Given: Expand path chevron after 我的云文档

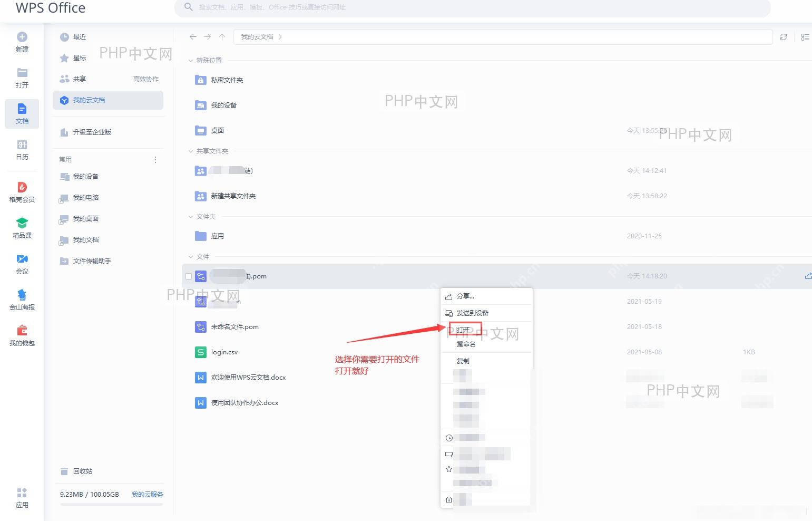Looking at the screenshot, I should [280, 37].
